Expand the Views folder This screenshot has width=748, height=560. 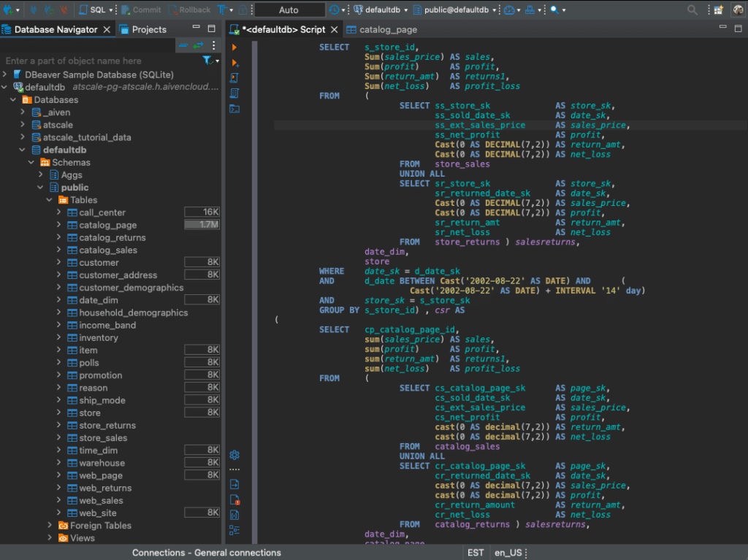(x=50, y=537)
